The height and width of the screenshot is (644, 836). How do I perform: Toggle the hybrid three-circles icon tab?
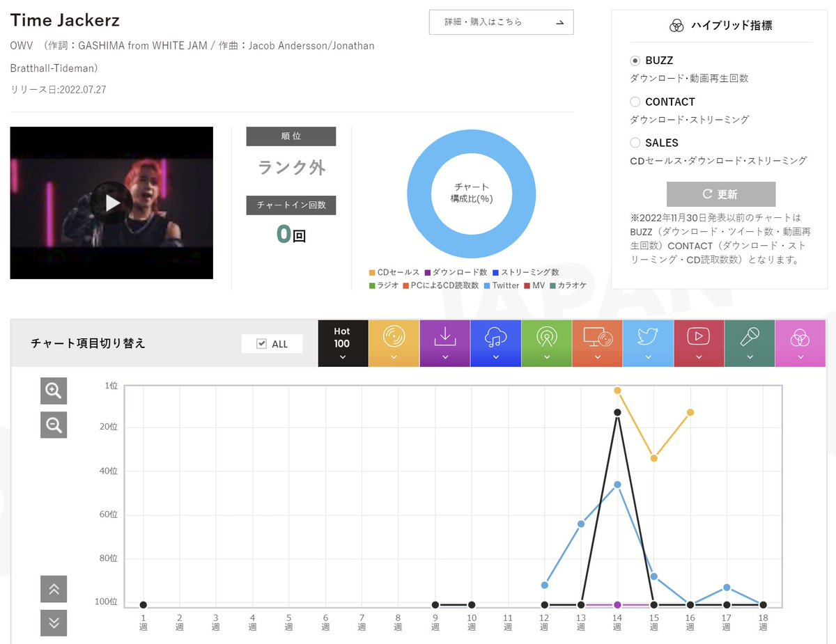coord(800,343)
